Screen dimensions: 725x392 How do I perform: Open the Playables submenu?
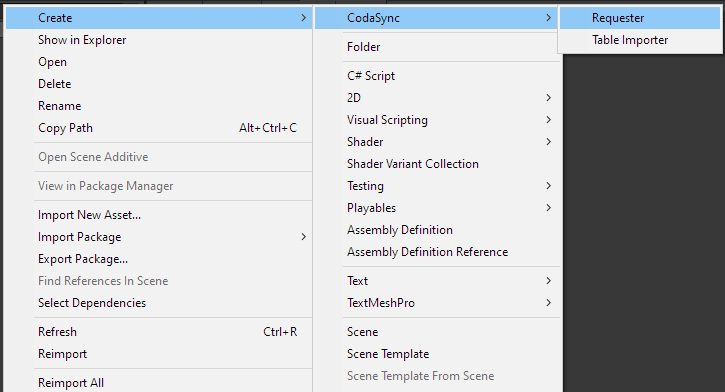point(436,208)
